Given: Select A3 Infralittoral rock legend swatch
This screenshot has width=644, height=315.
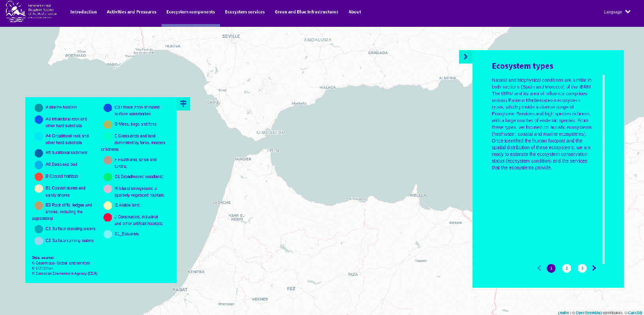Looking at the screenshot, I should [39, 120].
